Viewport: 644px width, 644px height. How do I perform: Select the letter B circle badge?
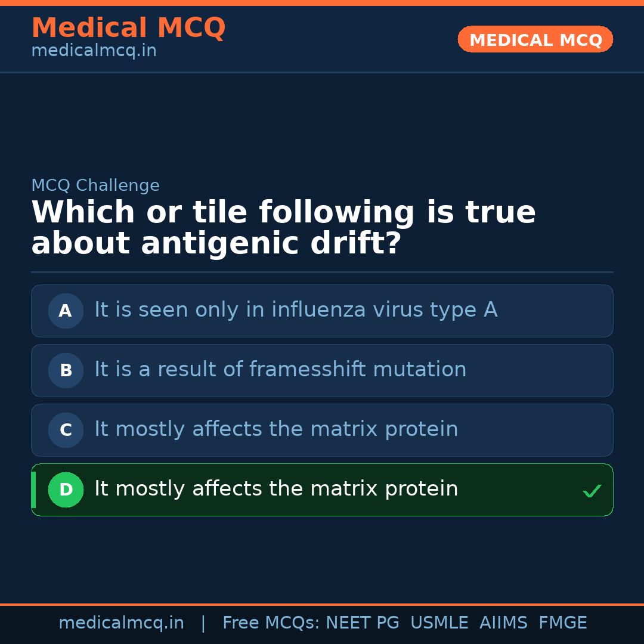[66, 370]
